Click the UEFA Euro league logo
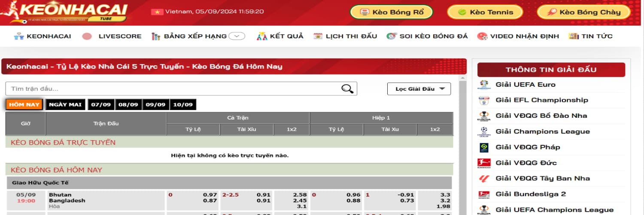The image size is (644, 215). click(484, 85)
